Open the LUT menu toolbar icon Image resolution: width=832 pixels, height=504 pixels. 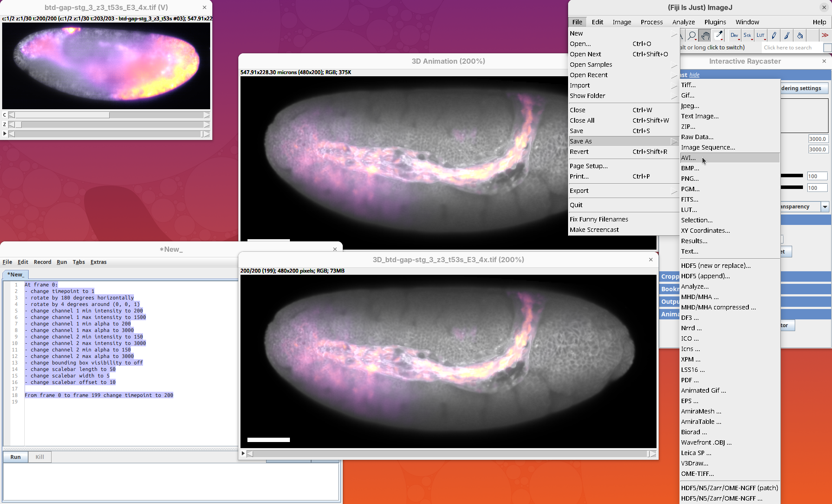point(760,36)
